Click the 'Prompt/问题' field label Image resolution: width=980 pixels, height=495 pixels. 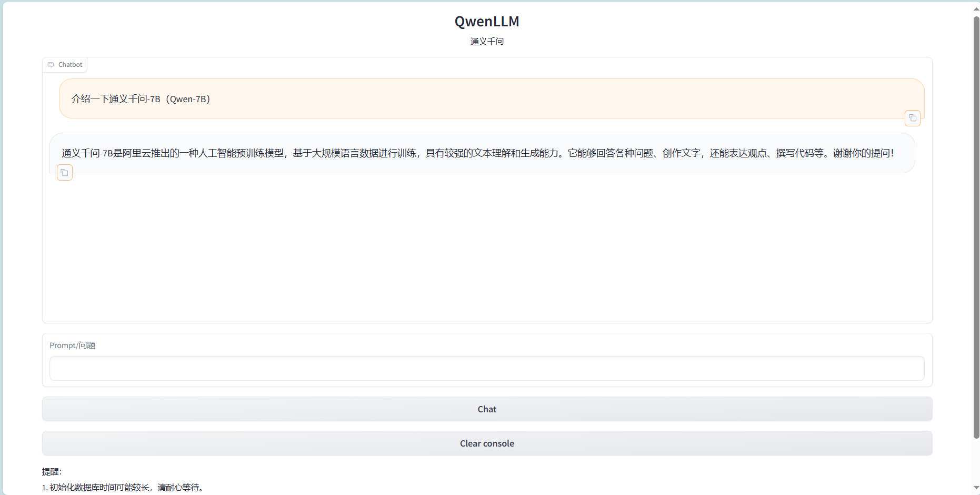[72, 345]
